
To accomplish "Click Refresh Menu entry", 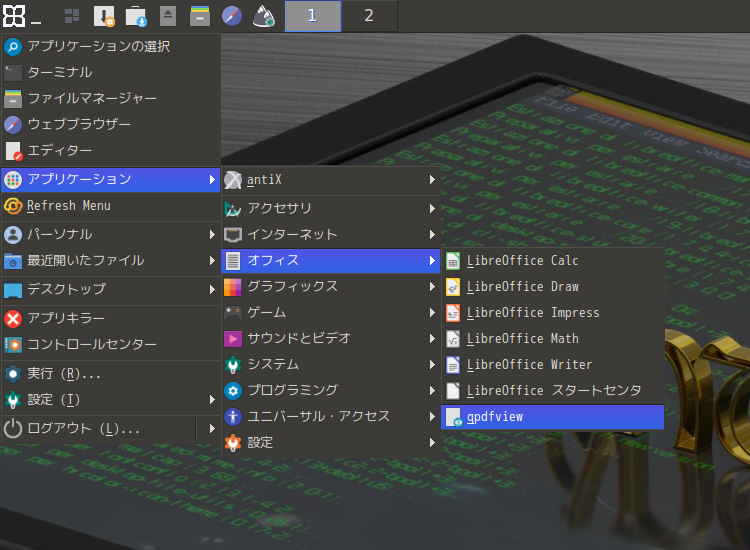I will point(110,206).
